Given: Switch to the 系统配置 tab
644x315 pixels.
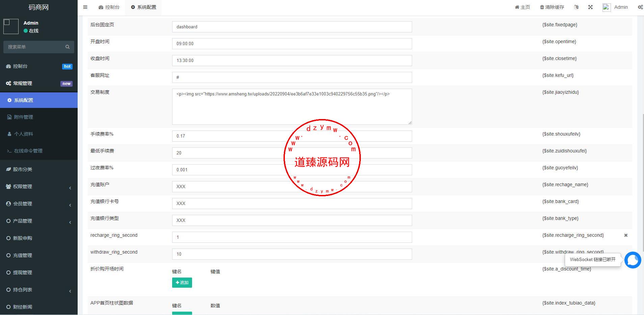Looking at the screenshot, I should [x=143, y=7].
